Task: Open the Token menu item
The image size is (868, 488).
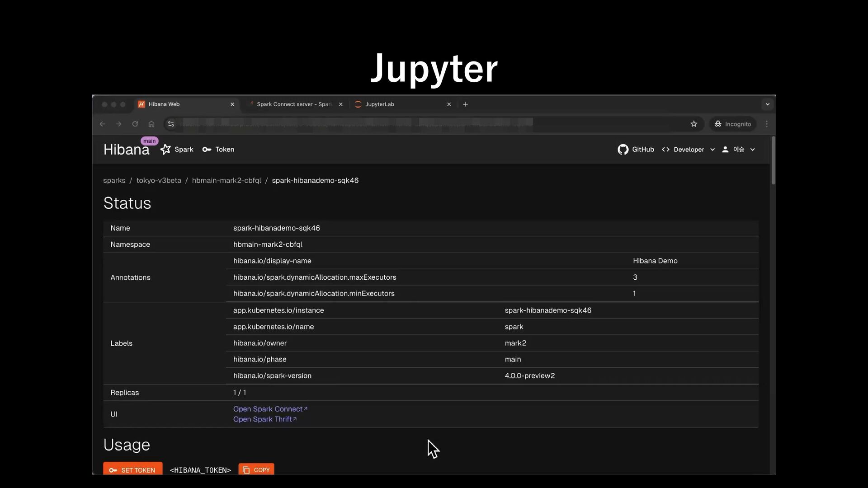Action: (x=218, y=150)
